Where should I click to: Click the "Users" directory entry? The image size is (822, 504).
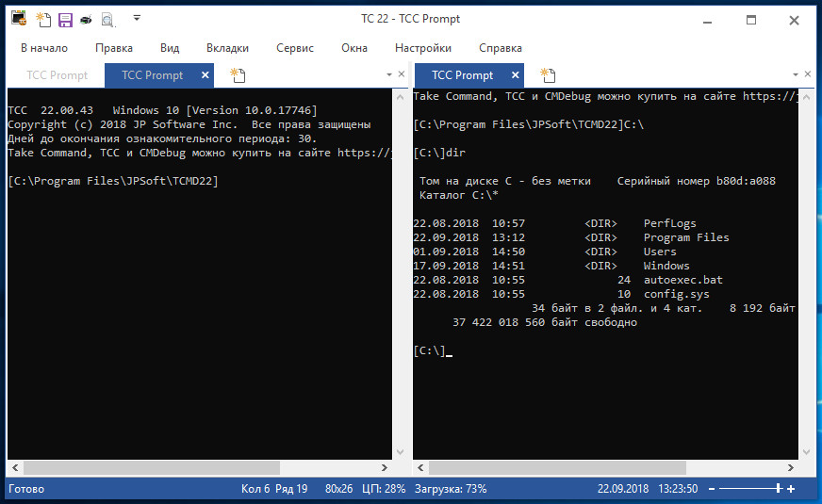pyautogui.click(x=660, y=252)
